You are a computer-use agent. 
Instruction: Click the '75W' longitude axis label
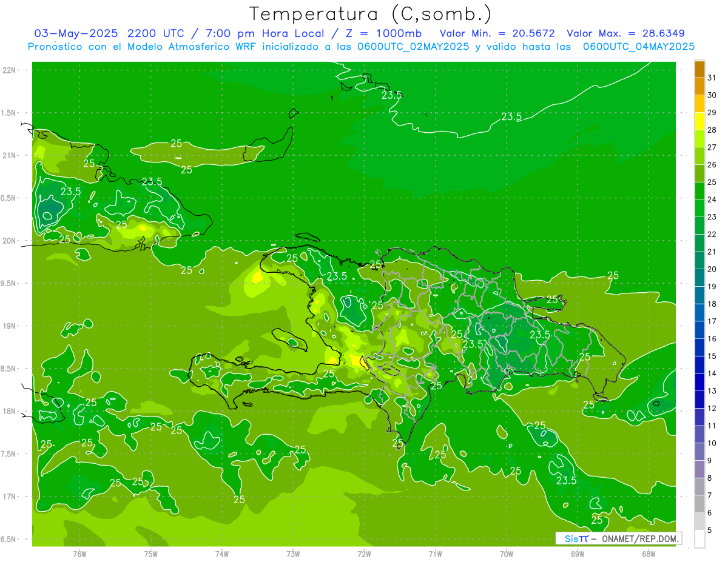[150, 554]
